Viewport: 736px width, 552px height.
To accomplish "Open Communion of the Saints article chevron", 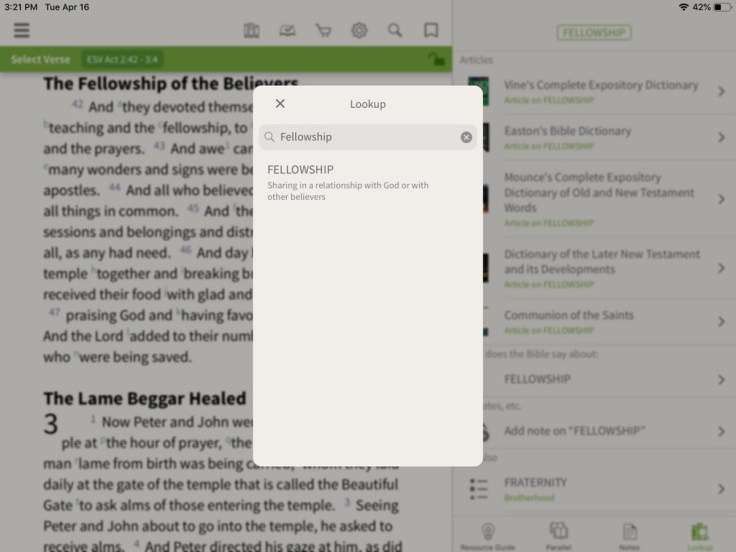I will 720,322.
